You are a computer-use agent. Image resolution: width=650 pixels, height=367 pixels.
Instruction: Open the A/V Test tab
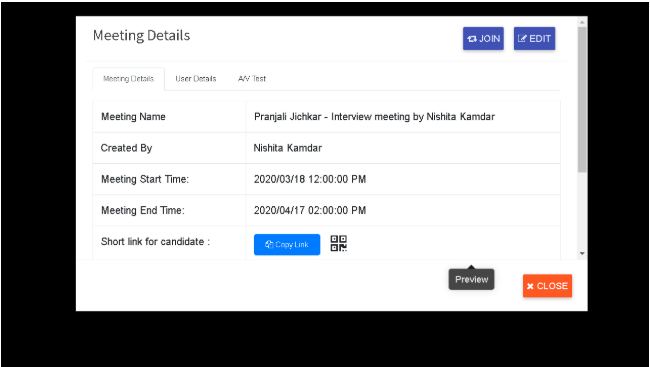[252, 79]
